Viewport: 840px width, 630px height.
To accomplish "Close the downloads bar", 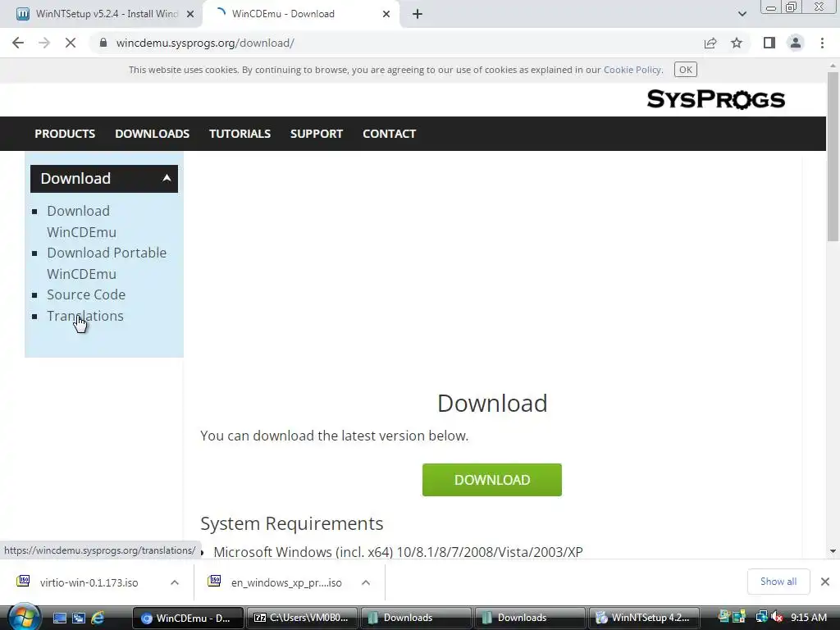I will pos(825,582).
